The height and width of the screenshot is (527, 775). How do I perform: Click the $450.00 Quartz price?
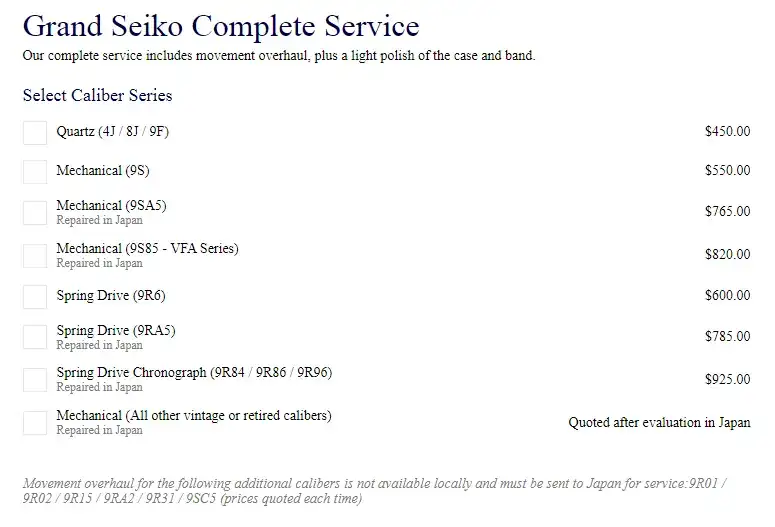point(727,132)
